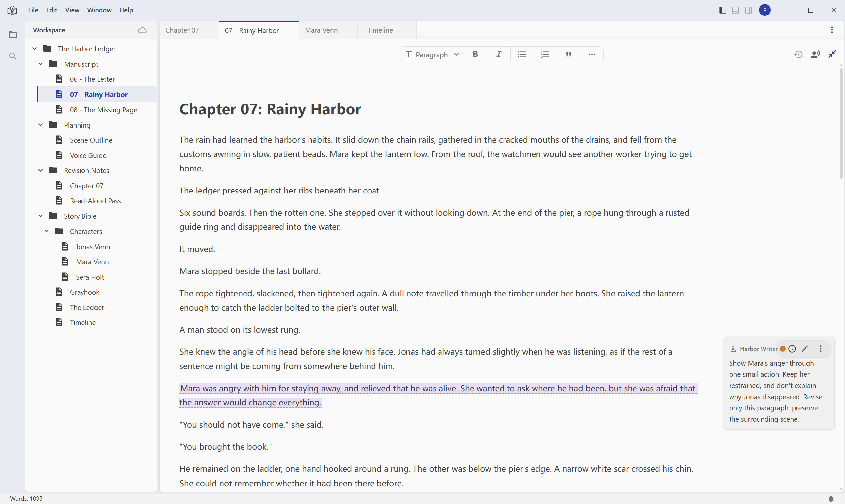The height and width of the screenshot is (504, 845).
Task: Switch to the Timeline tab
Action: pos(387,30)
